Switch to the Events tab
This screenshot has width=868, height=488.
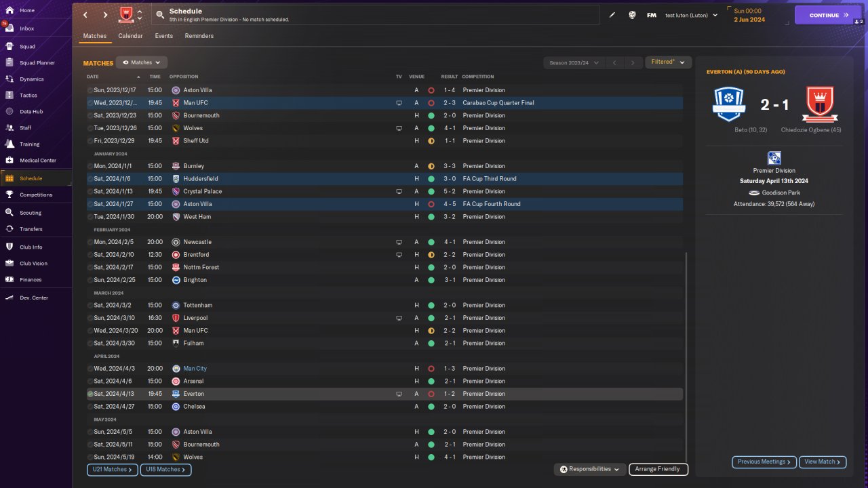click(x=164, y=36)
